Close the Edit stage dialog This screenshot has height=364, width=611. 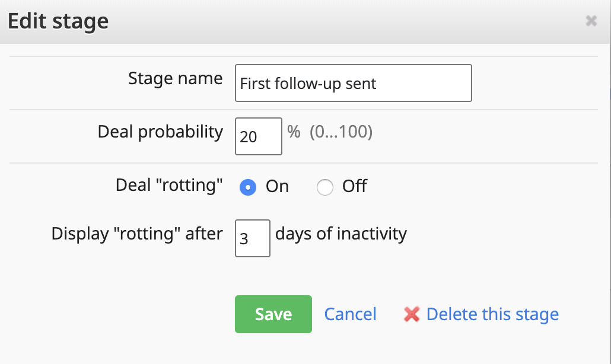tap(591, 21)
